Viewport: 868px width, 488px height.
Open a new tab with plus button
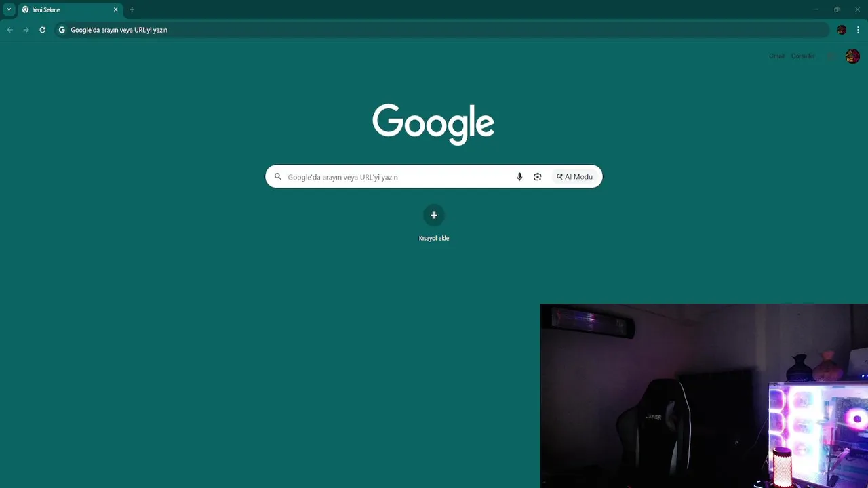[132, 9]
